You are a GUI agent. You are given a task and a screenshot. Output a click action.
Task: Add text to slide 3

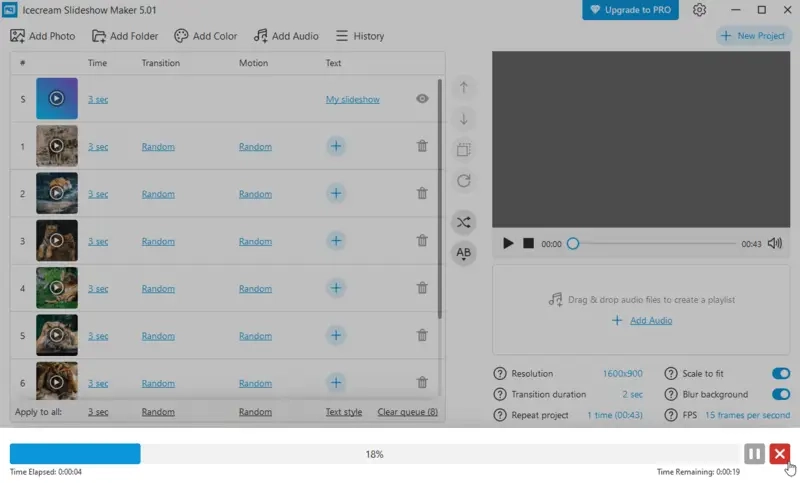336,241
